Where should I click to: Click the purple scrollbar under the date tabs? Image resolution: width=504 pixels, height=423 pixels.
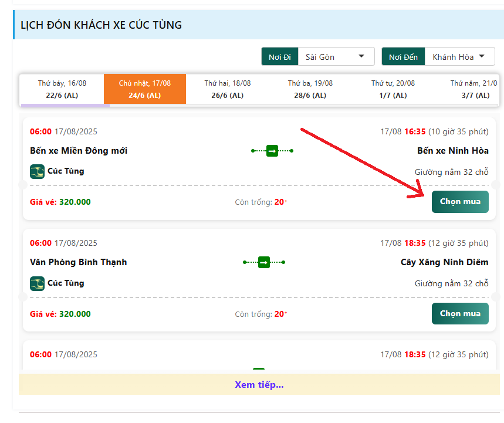coord(65,106)
